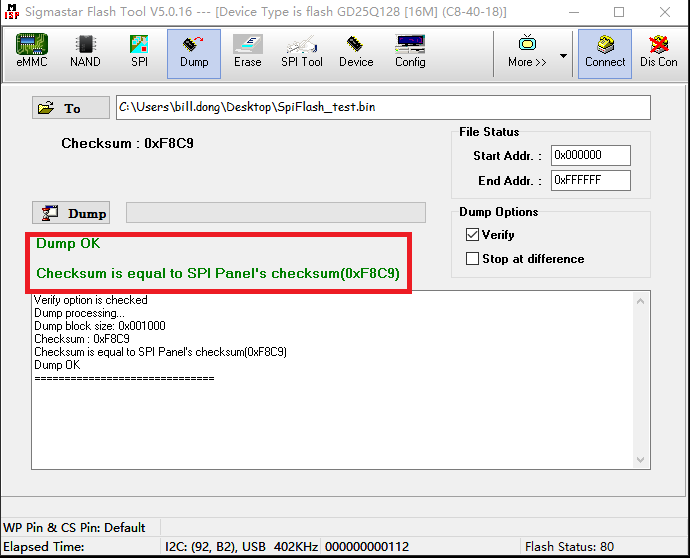Open the Device settings icon
690x558 pixels.
[356, 52]
